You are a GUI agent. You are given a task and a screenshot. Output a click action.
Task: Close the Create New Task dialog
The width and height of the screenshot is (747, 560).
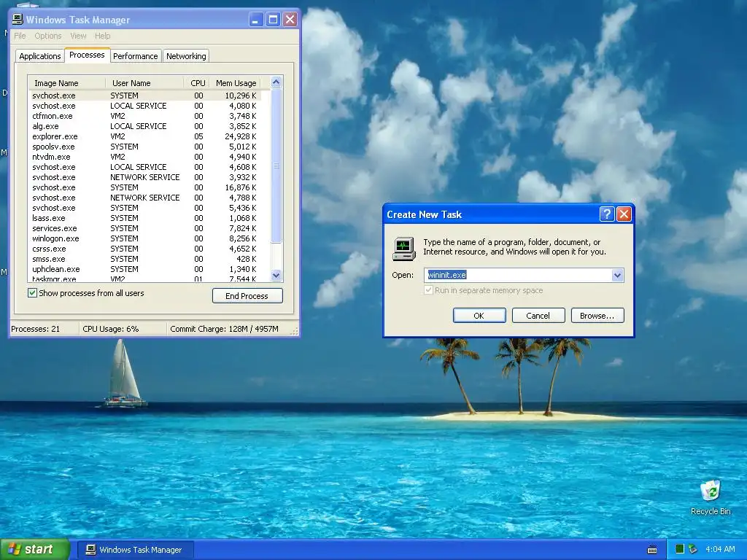click(x=624, y=214)
